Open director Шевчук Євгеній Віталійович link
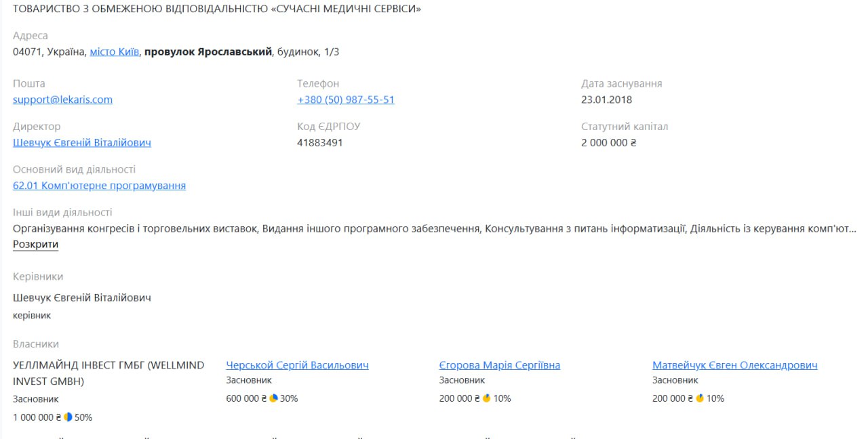868x439 pixels. tap(82, 142)
